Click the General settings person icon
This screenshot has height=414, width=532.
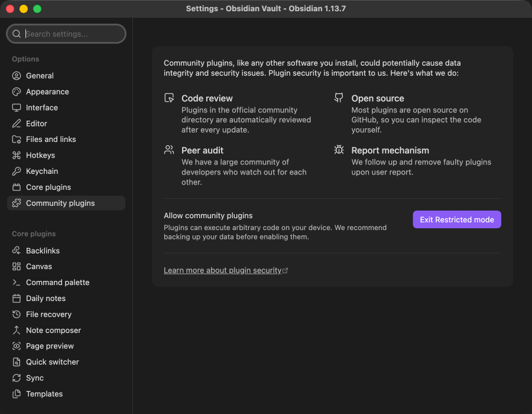coord(17,76)
